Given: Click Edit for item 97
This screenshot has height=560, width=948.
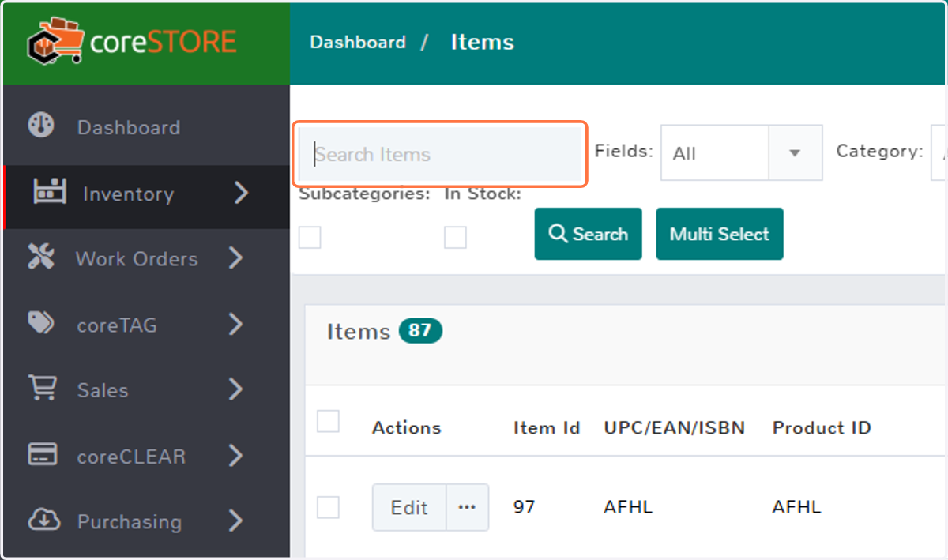Looking at the screenshot, I should click(x=409, y=507).
